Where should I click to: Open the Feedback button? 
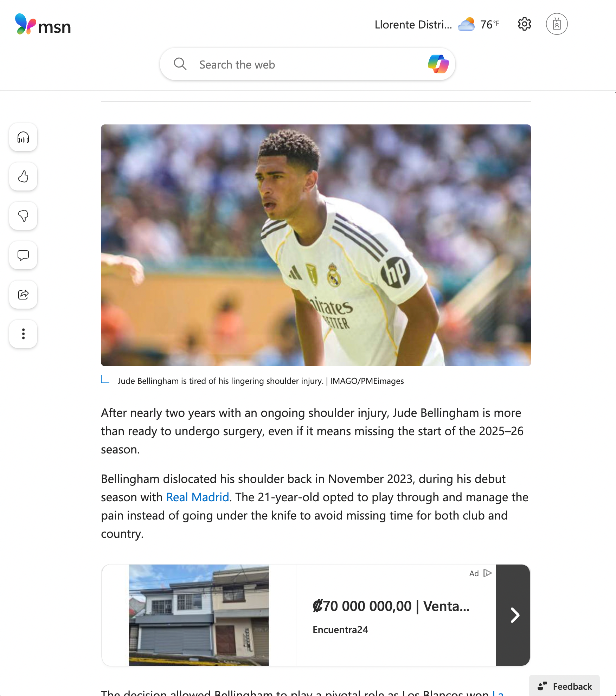pyautogui.click(x=565, y=685)
